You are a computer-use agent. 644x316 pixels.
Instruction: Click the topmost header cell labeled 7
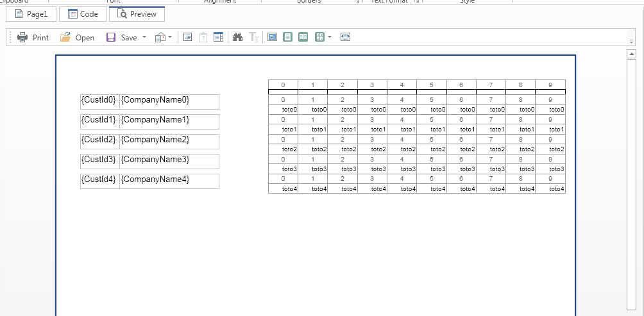coord(491,85)
